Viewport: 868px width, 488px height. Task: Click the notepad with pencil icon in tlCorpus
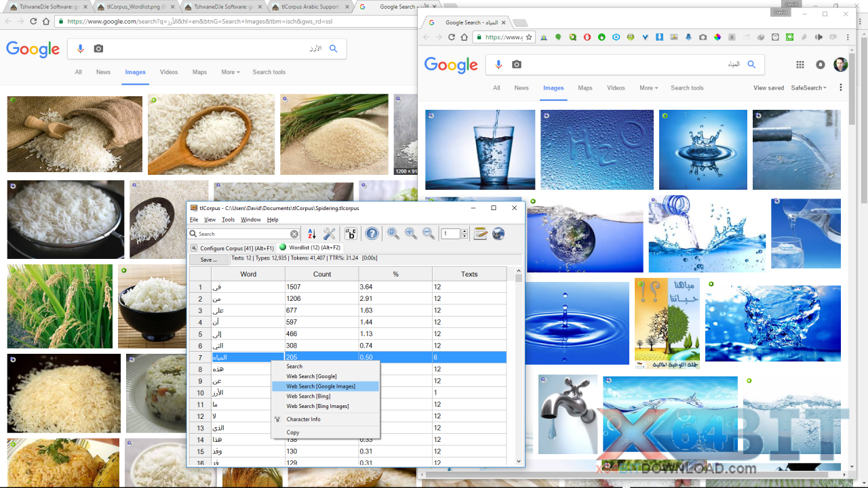point(481,234)
